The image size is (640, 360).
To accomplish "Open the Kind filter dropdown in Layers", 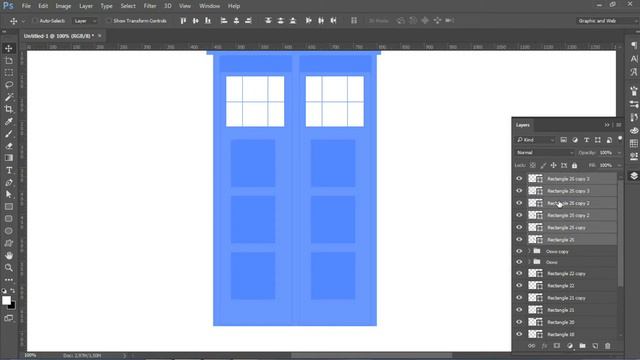I will click(x=536, y=140).
